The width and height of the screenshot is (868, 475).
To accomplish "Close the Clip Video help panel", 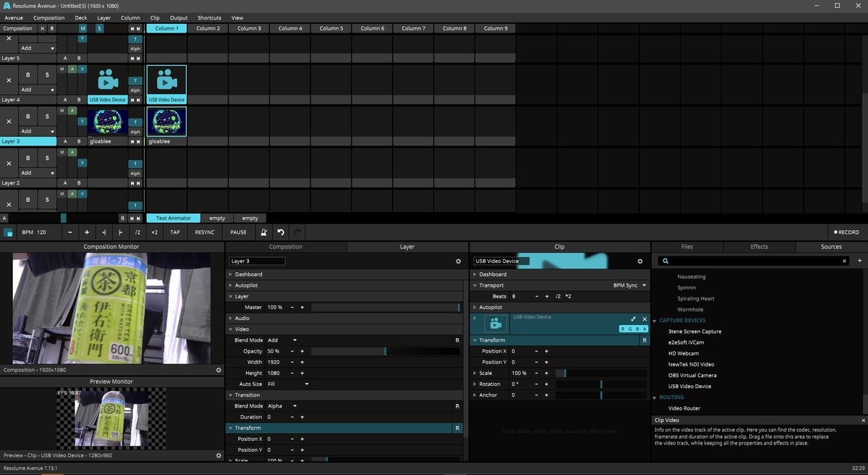I will (x=863, y=420).
